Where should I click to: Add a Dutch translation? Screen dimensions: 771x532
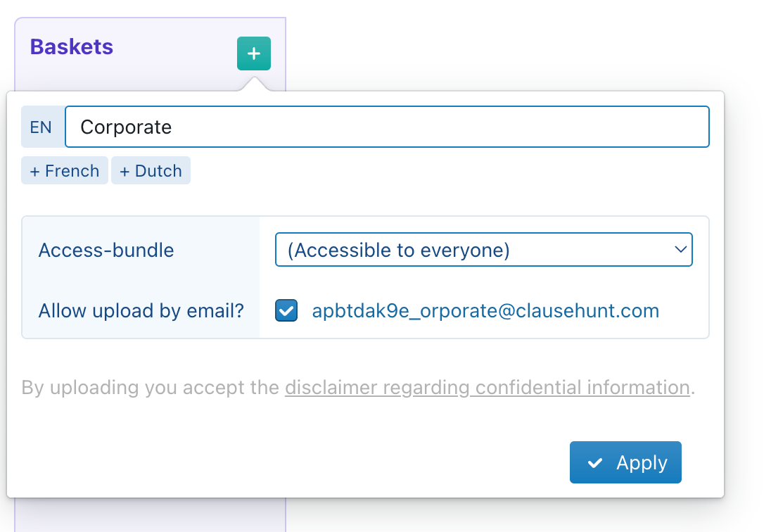click(151, 171)
